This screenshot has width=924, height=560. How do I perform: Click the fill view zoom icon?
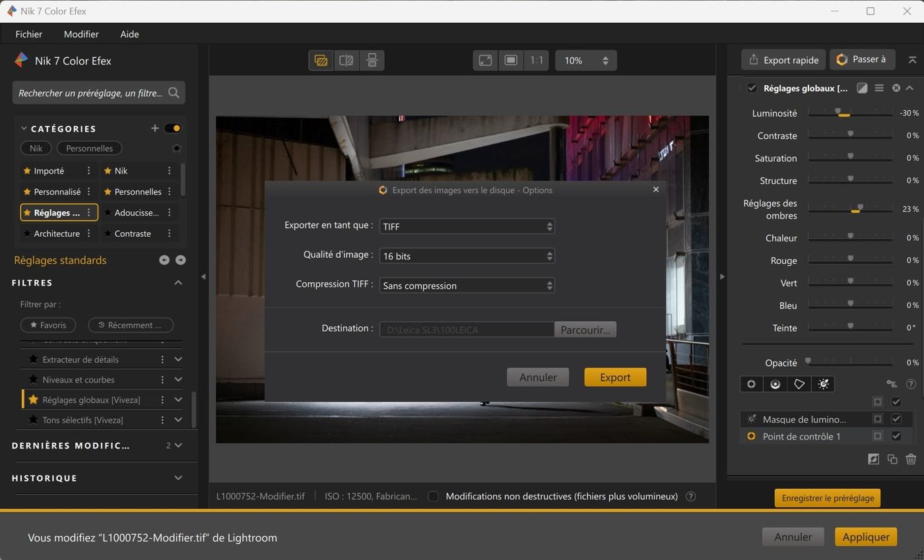(x=511, y=60)
